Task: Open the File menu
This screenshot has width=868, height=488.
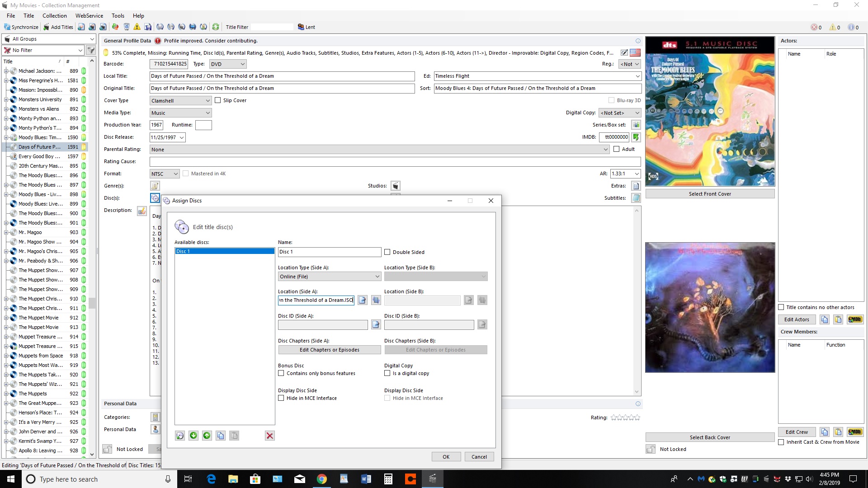Action: pos(11,15)
